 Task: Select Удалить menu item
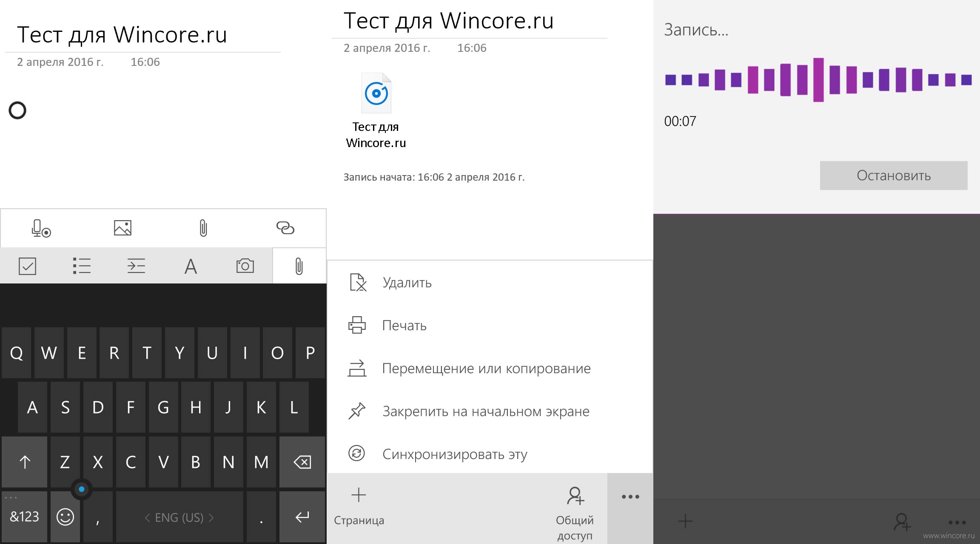point(490,283)
